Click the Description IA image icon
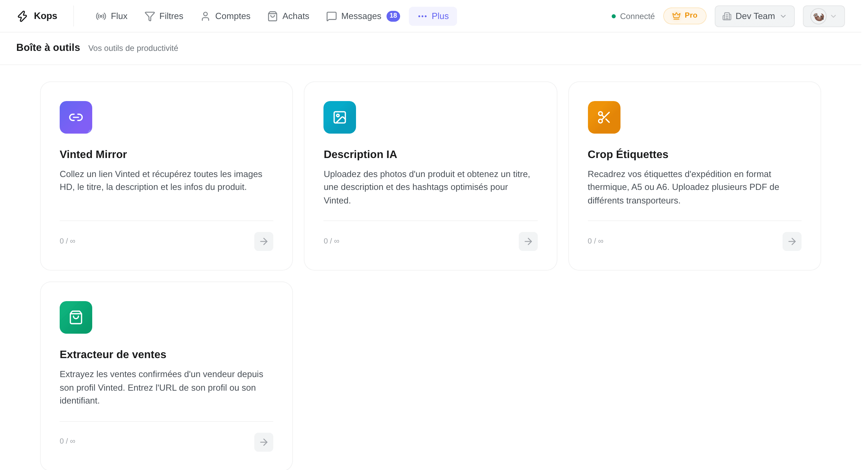This screenshot has height=470, width=868. pyautogui.click(x=340, y=117)
